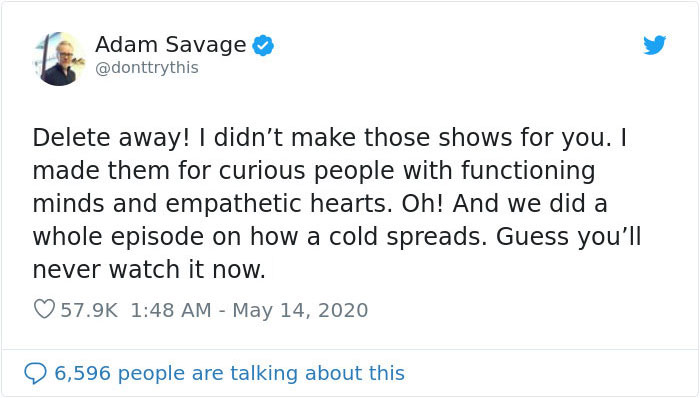The image size is (700, 398).
Task: Open the Adam Savage display name link
Action: pos(171,45)
